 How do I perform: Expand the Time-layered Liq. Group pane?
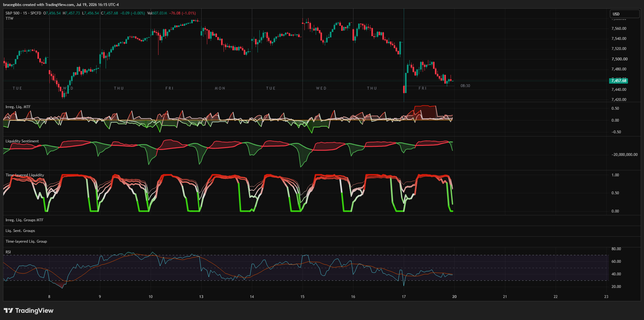(x=26, y=241)
